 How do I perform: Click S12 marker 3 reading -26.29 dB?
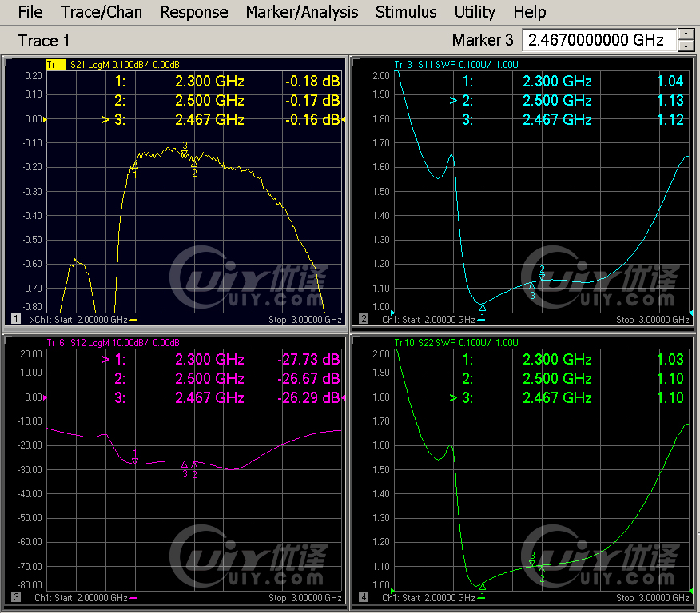(309, 398)
